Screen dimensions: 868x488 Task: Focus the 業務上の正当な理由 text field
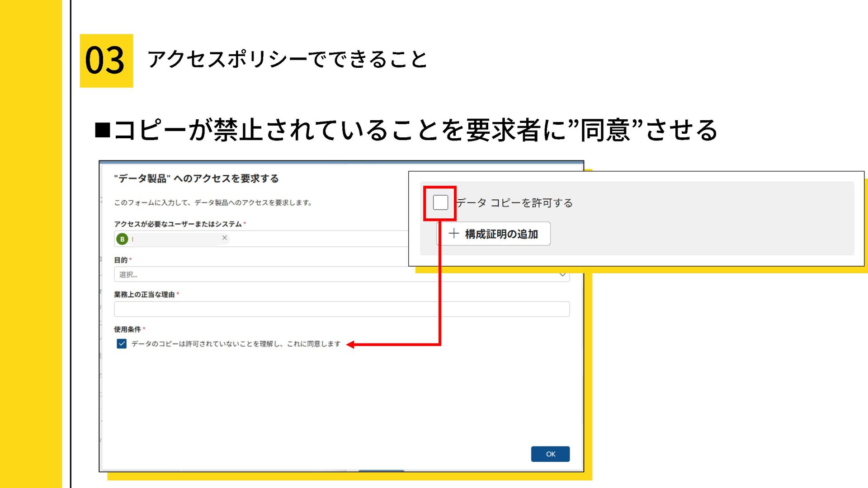coord(341,309)
